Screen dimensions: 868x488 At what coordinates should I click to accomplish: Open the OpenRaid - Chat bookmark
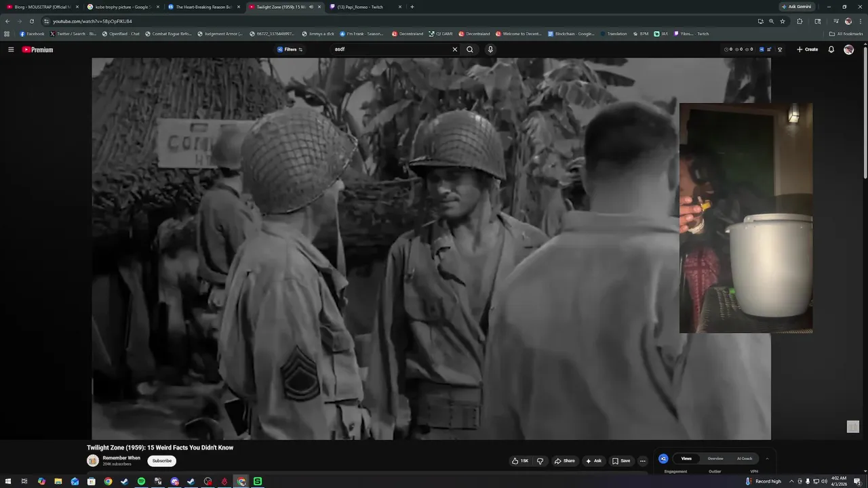[x=121, y=34]
